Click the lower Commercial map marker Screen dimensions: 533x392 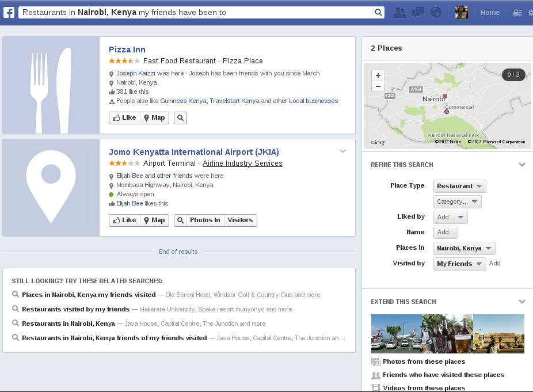tap(447, 112)
